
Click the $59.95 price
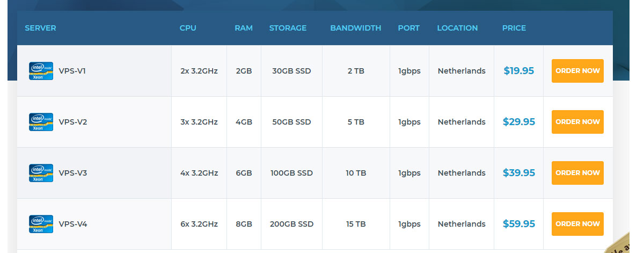tap(519, 224)
